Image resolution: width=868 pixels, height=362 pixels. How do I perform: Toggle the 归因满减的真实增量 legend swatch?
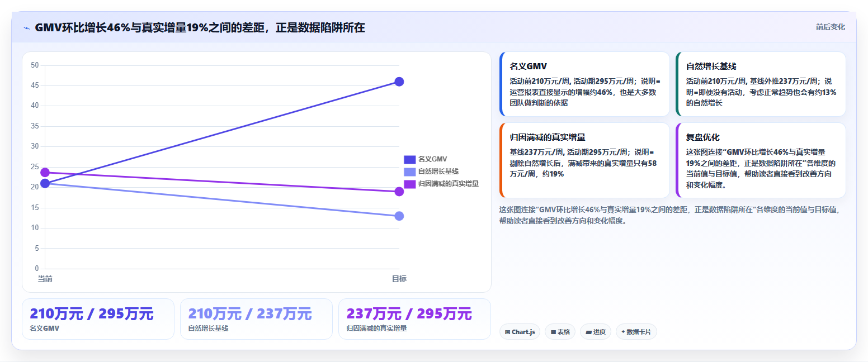click(x=409, y=184)
